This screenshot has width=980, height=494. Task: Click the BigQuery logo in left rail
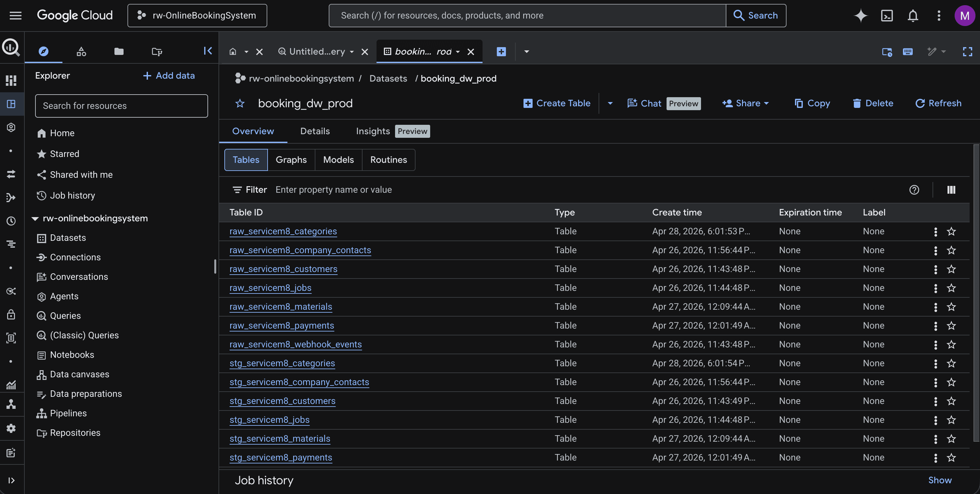point(11,48)
